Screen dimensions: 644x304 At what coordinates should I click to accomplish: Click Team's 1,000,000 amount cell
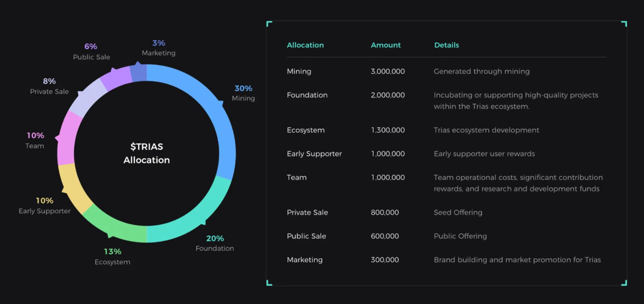point(388,177)
